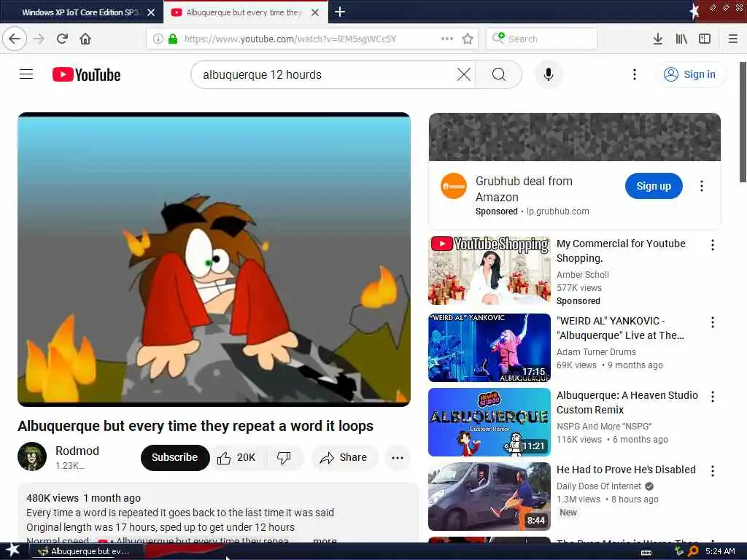Viewport: 747px width, 560px height.
Task: Open the Heaven Studio Custom Remix thumbnail
Action: (x=489, y=422)
